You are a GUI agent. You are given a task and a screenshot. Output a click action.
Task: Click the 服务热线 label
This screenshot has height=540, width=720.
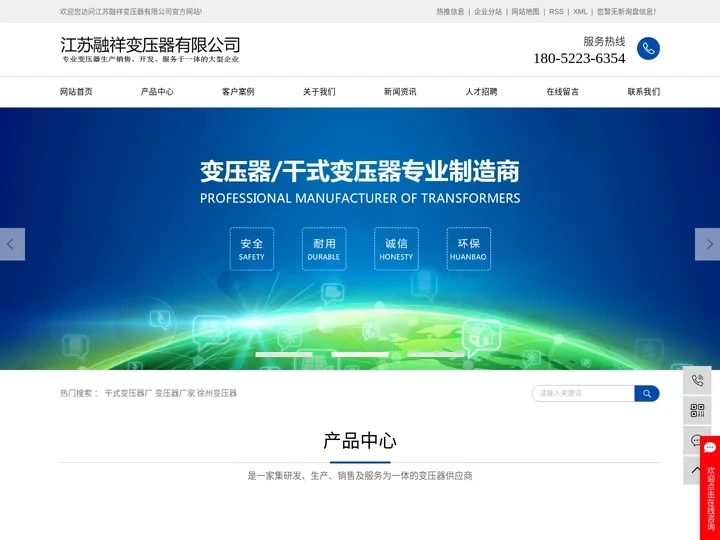click(x=604, y=41)
